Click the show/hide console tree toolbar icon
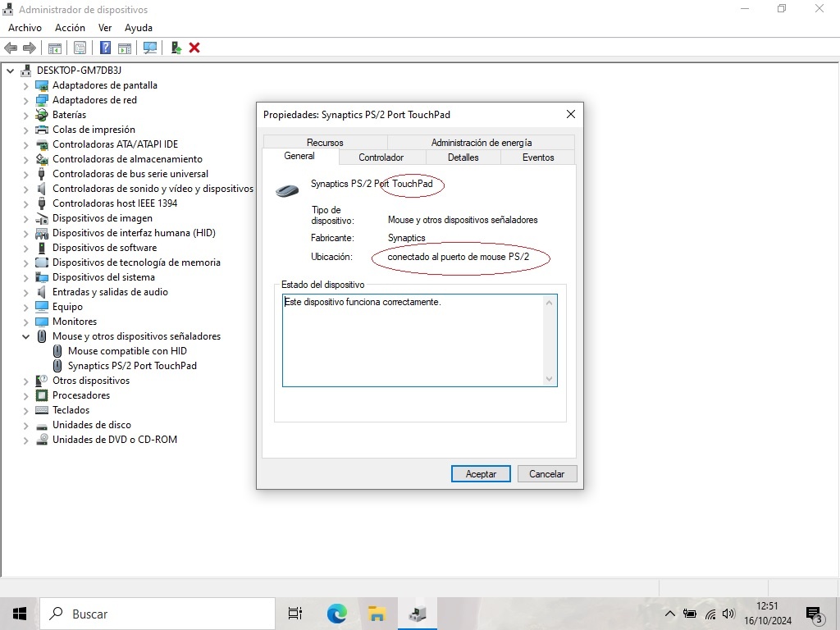The width and height of the screenshot is (840, 630). tap(55, 48)
